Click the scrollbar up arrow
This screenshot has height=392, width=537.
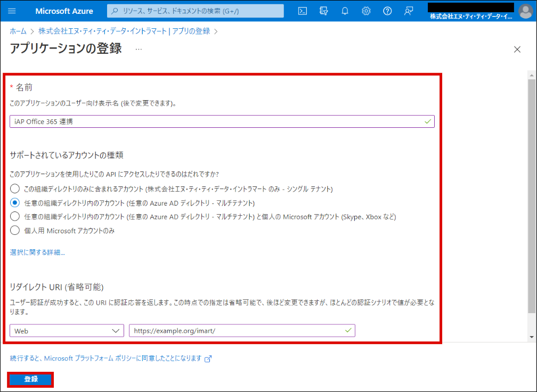coord(532,75)
